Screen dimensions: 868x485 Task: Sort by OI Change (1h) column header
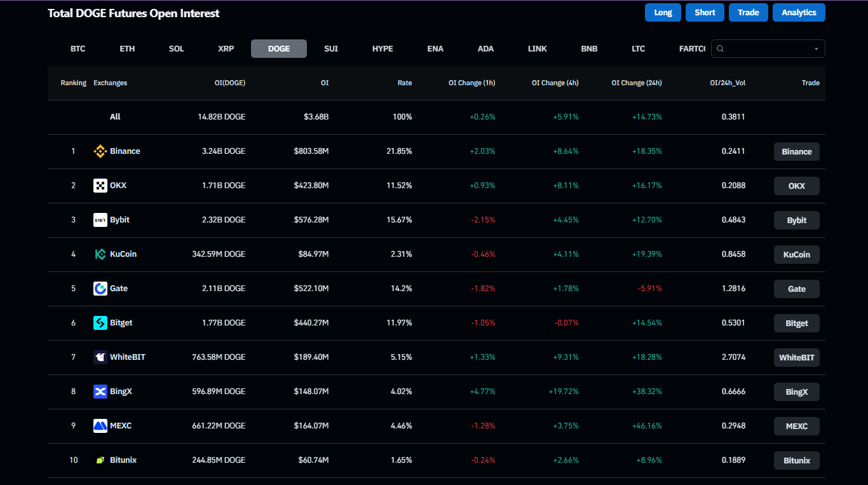pos(471,83)
